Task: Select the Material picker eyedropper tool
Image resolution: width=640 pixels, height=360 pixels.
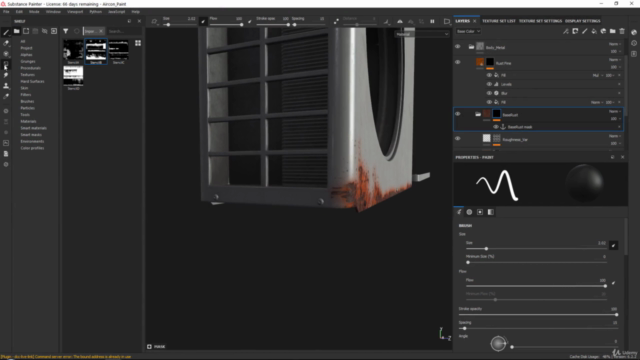Action: click(x=6, y=96)
